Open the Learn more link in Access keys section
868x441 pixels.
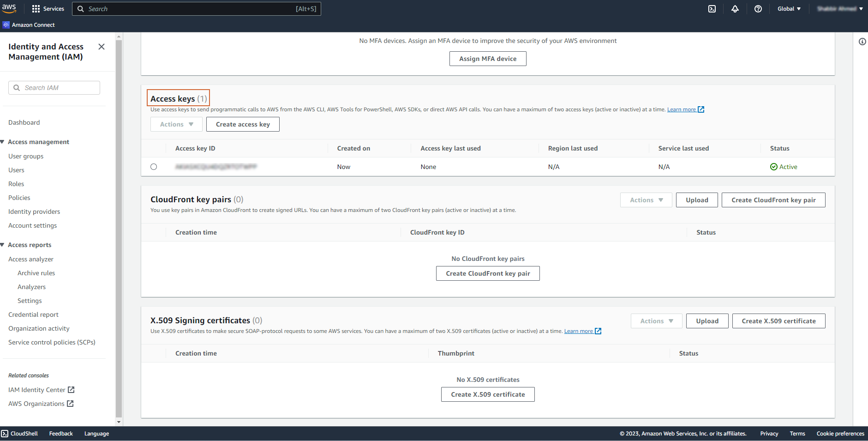pyautogui.click(x=682, y=109)
